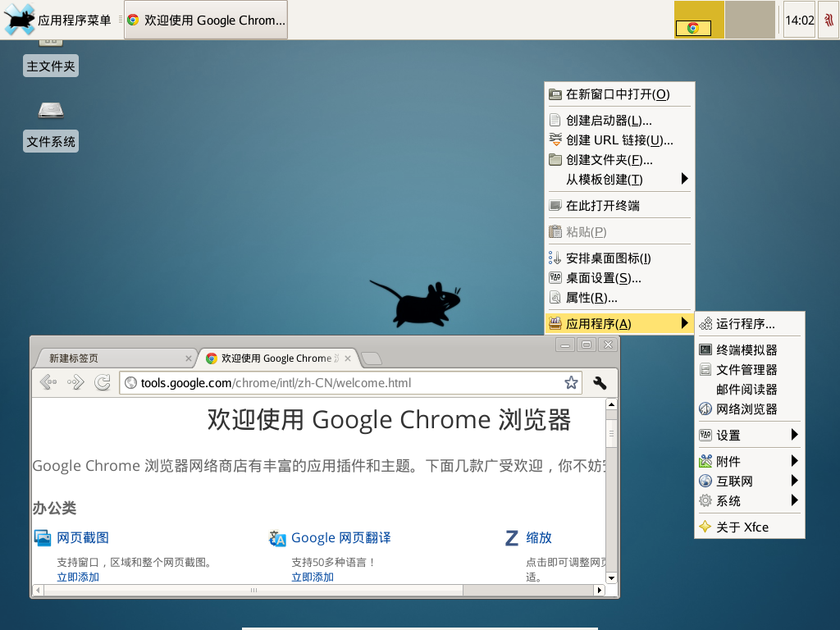Launch 网络浏览器 from submenu
The image size is (840, 630).
click(750, 409)
